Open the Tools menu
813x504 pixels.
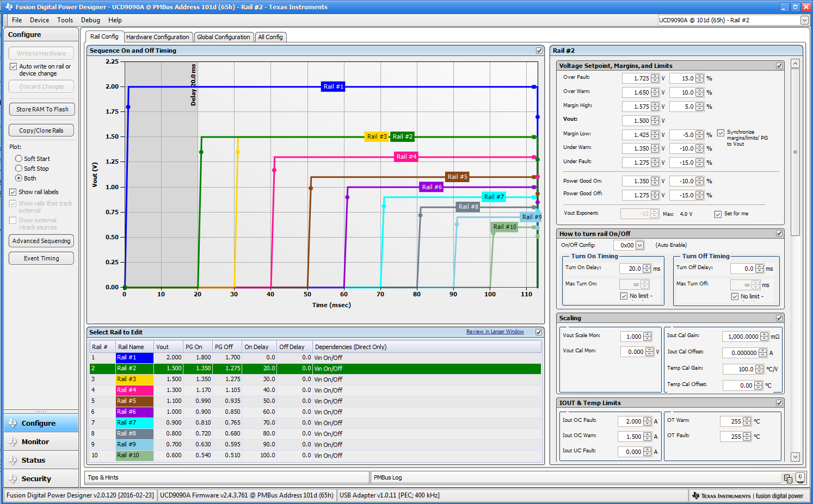click(65, 20)
